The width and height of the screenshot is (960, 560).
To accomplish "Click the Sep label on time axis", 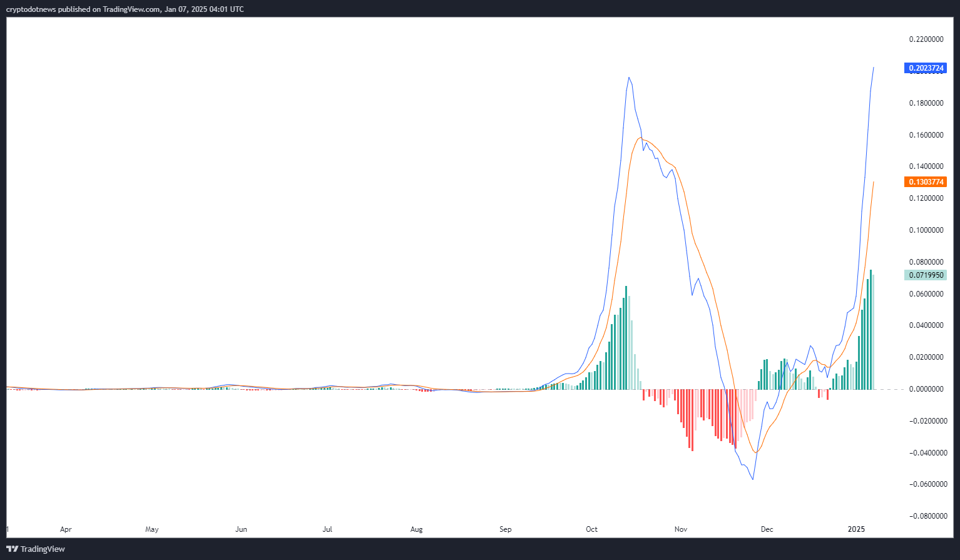I will pyautogui.click(x=506, y=529).
